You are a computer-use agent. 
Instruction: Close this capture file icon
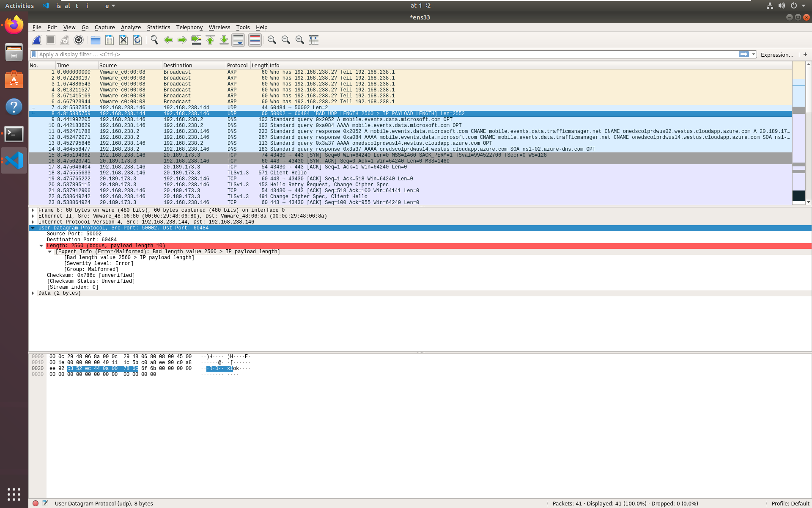click(123, 40)
